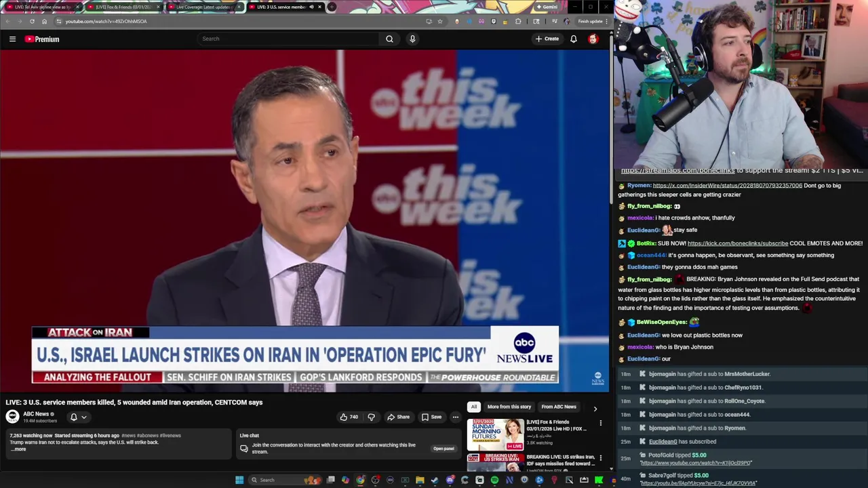Go to the browser home page

pos(44,21)
